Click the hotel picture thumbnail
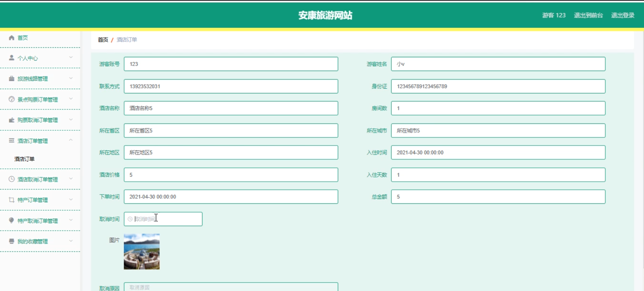This screenshot has width=644, height=291. click(x=142, y=252)
